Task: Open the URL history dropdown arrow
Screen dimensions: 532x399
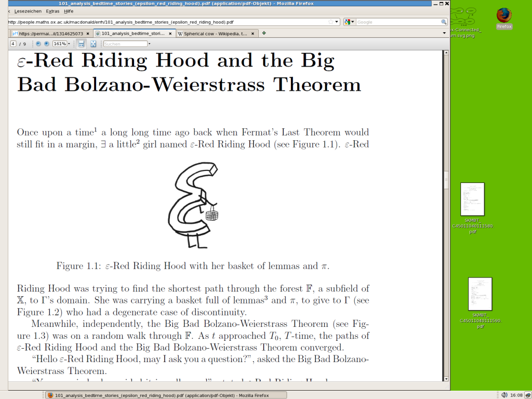Action: click(x=337, y=22)
